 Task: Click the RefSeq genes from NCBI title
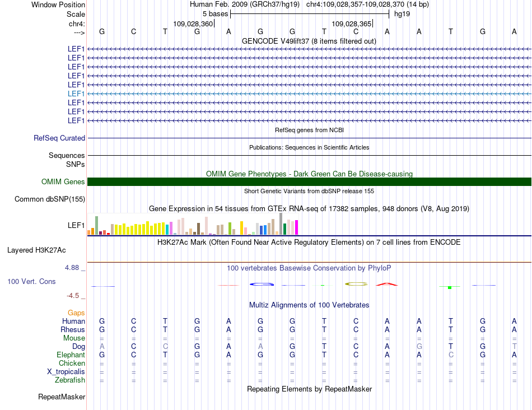[309, 130]
